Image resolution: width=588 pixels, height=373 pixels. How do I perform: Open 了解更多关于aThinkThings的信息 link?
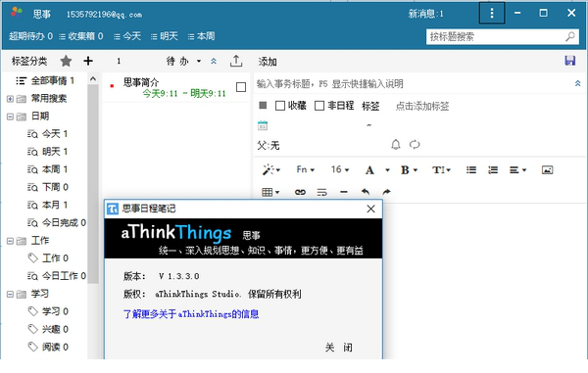coord(191,314)
